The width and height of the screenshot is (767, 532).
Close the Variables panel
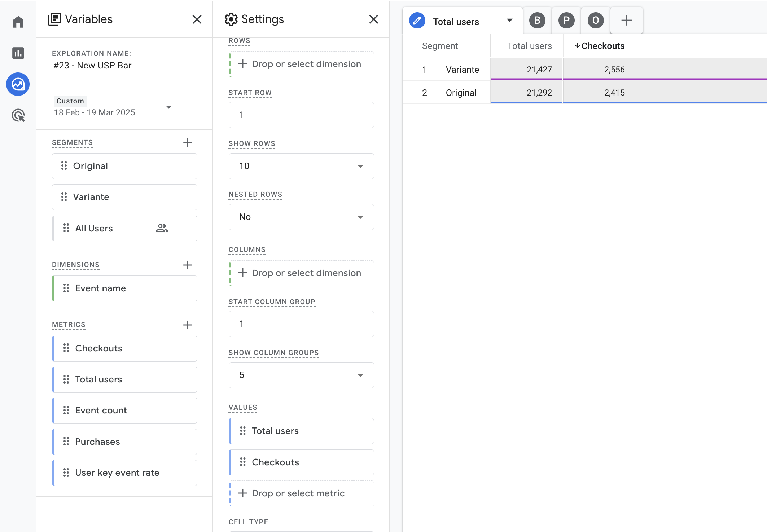(x=197, y=19)
